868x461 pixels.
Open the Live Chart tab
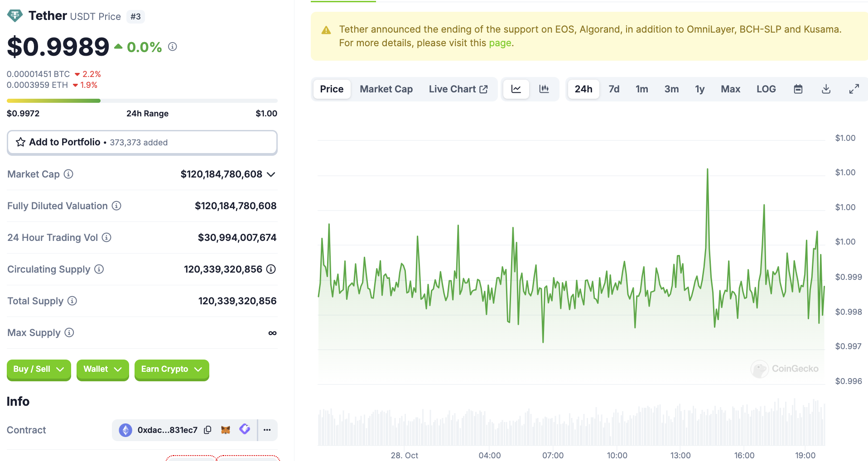(x=458, y=89)
